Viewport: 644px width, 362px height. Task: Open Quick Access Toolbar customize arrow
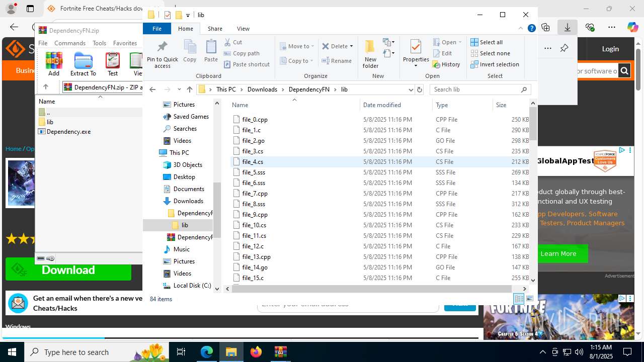188,15
